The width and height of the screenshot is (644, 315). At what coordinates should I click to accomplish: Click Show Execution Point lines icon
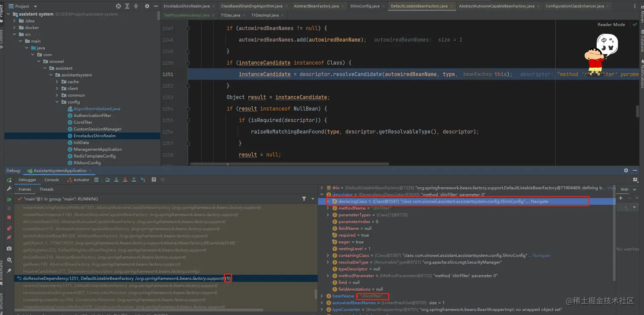tap(96, 180)
